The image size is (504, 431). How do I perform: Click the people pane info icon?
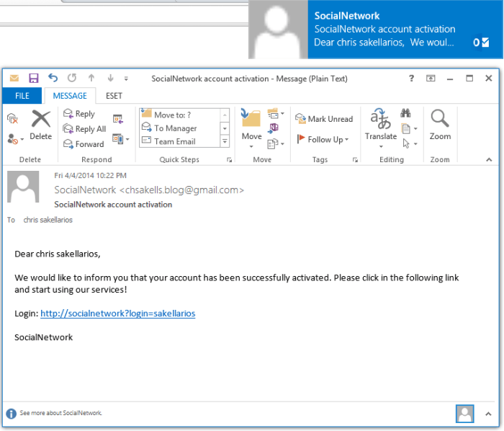pos(11,413)
